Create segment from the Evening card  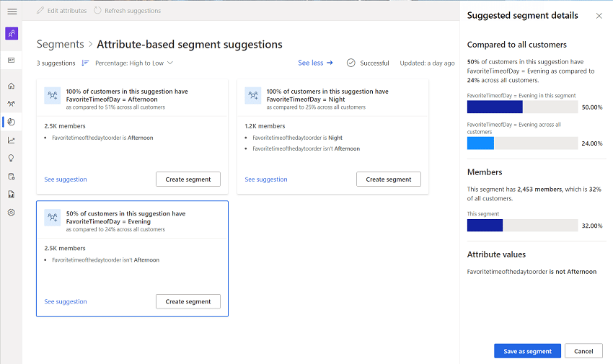188,301
